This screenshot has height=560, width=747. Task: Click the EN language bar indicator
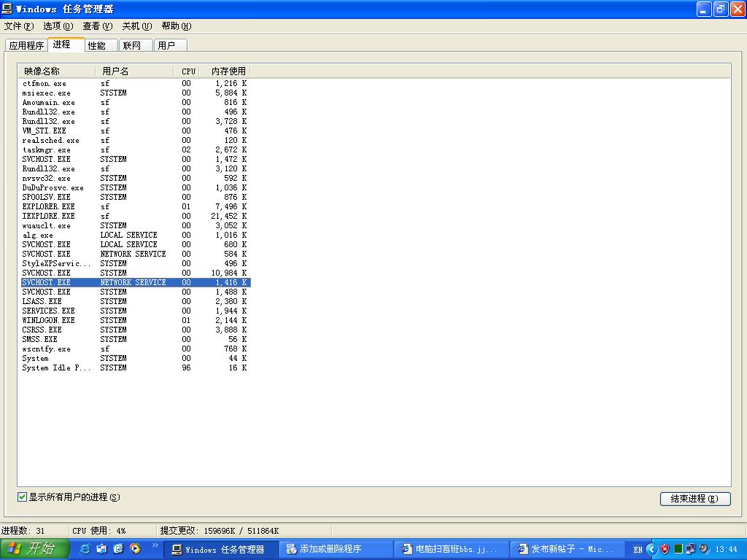(x=638, y=550)
